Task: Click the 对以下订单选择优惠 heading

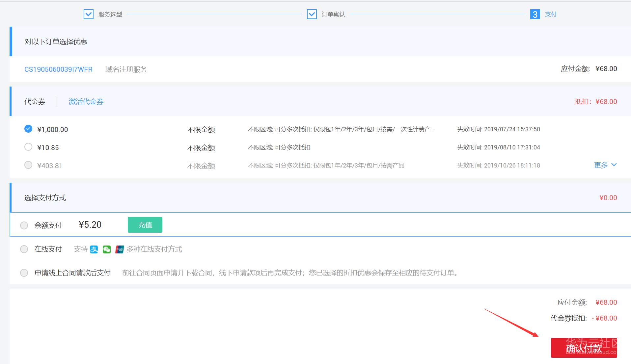Action: pyautogui.click(x=56, y=41)
